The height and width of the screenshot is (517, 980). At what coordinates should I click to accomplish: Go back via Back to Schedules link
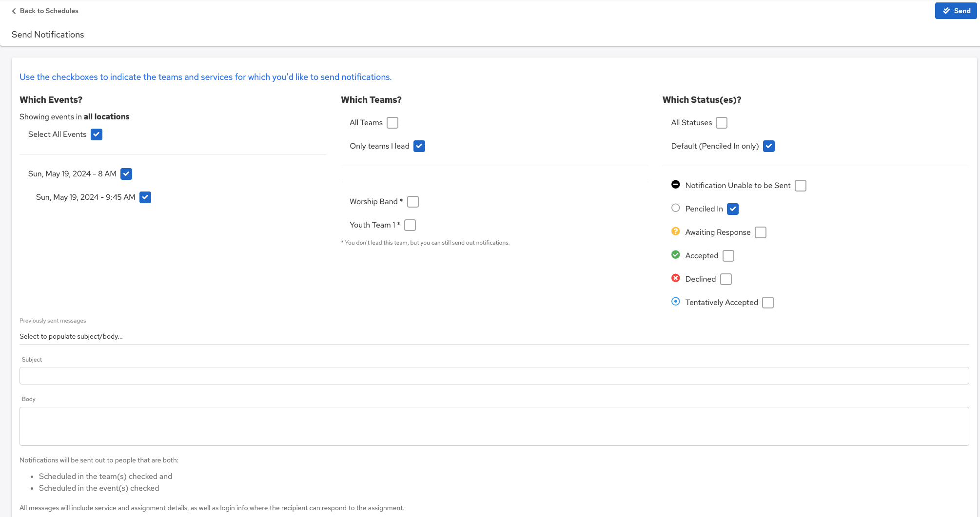[49, 11]
